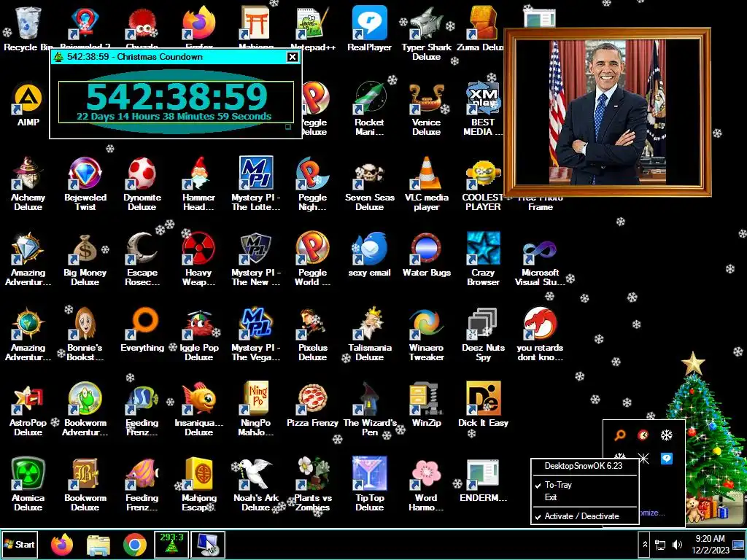Click the magnifier tray overflow icon
Screen dimensions: 747x560
pyautogui.click(x=620, y=435)
